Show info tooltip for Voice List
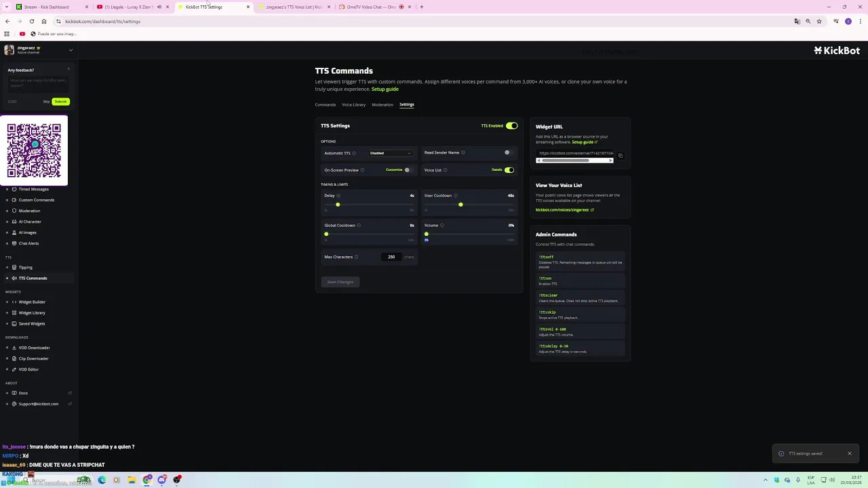Screen dimensions: 868x488 446,170
